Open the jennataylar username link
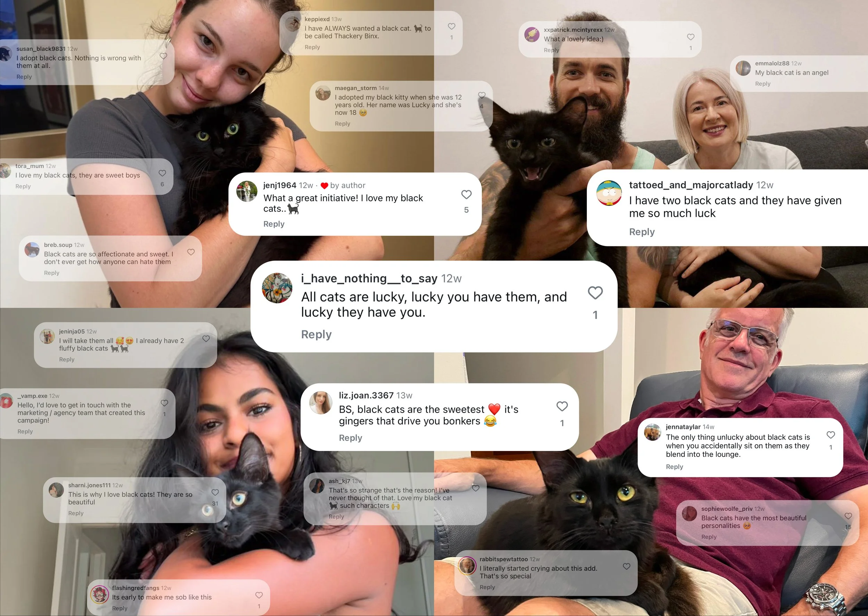Viewport: 868px width, 616px height. click(683, 427)
